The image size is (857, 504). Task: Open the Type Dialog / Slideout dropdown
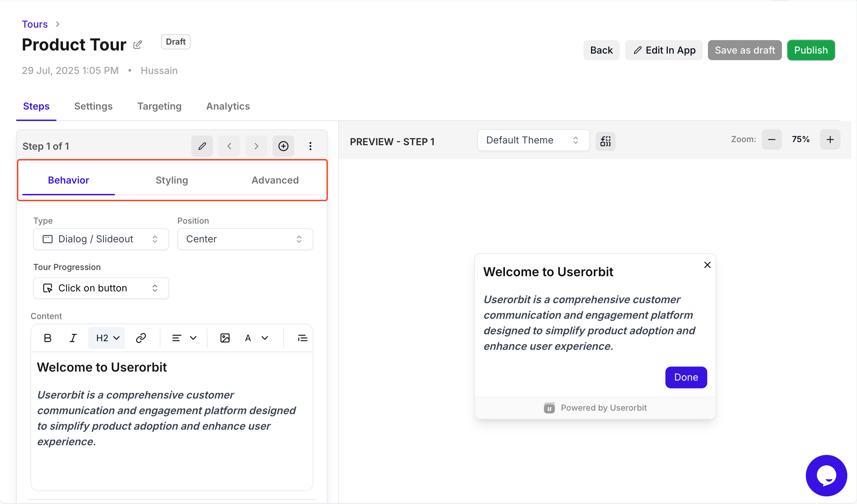pos(101,239)
